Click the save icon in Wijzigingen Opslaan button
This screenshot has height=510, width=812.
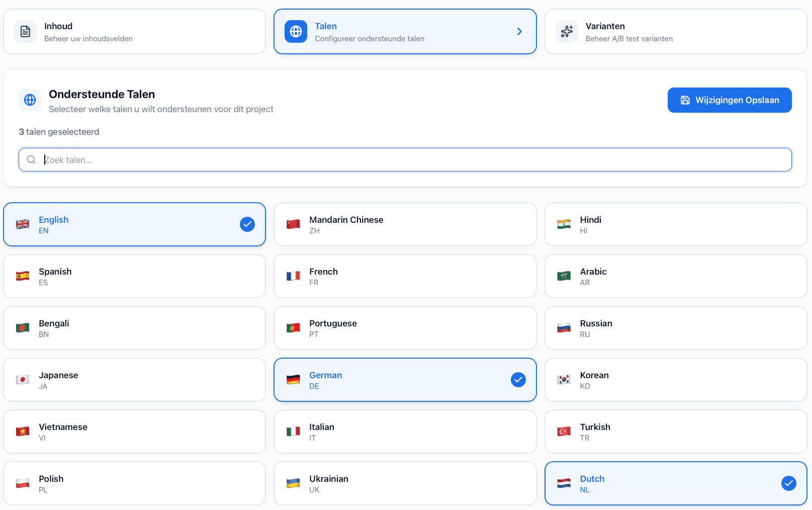click(x=686, y=100)
